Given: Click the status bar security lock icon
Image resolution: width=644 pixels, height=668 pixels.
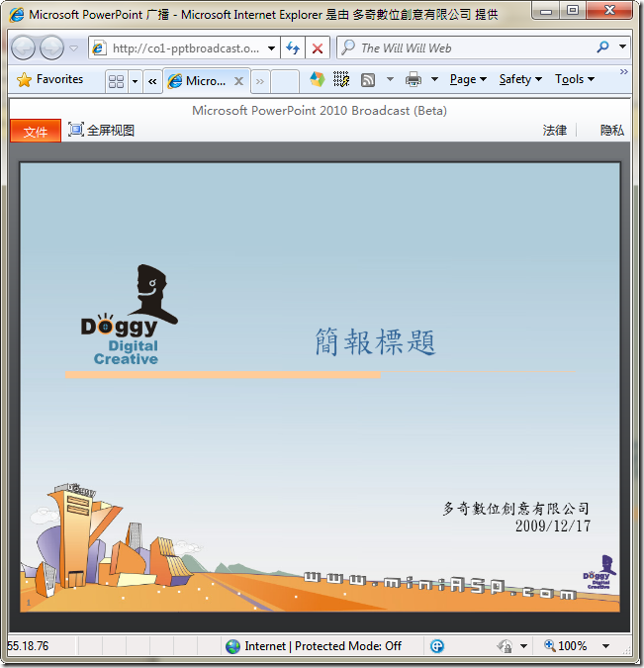Looking at the screenshot, I should click(x=506, y=646).
